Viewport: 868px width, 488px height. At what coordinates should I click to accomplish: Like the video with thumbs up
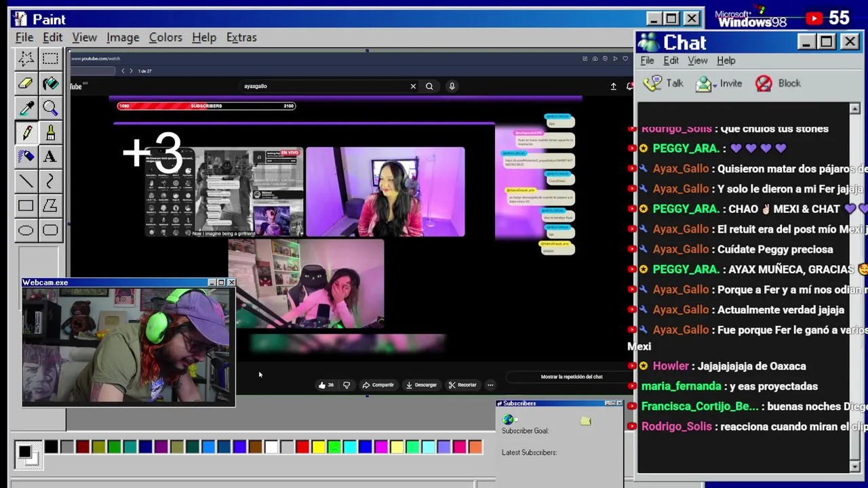coord(325,385)
